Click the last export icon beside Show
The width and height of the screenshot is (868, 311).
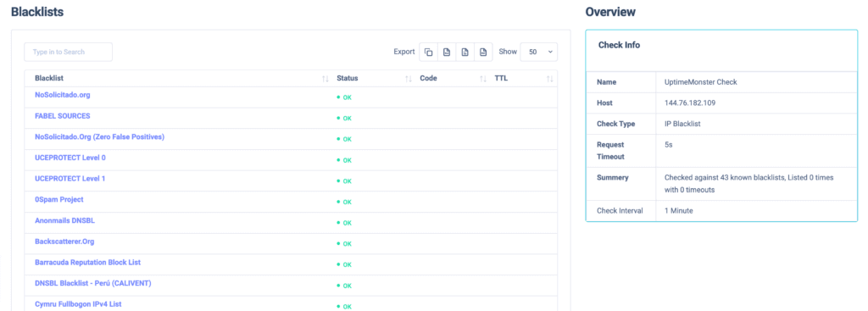tap(483, 52)
